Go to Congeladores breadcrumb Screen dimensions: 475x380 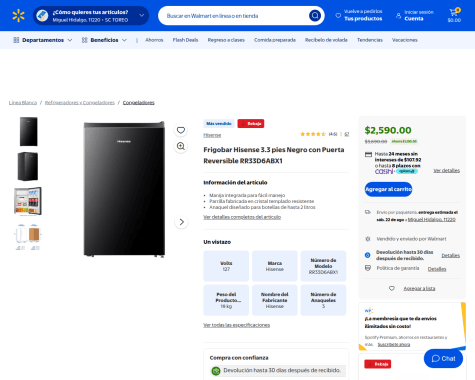pos(139,103)
